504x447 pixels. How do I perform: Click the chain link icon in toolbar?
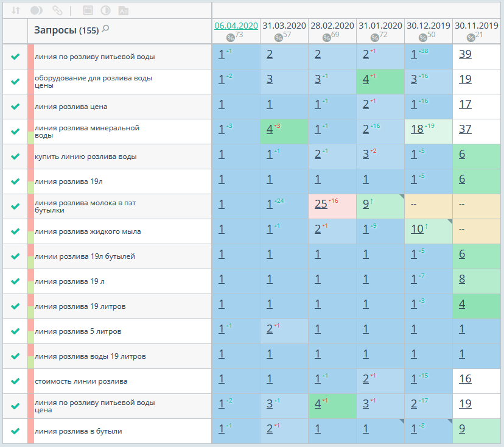click(x=57, y=10)
